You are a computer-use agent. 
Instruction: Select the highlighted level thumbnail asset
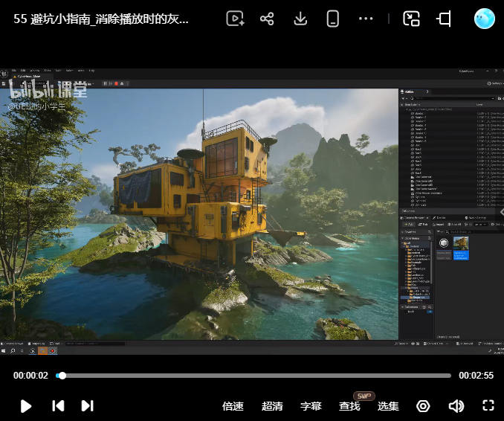[x=461, y=248]
